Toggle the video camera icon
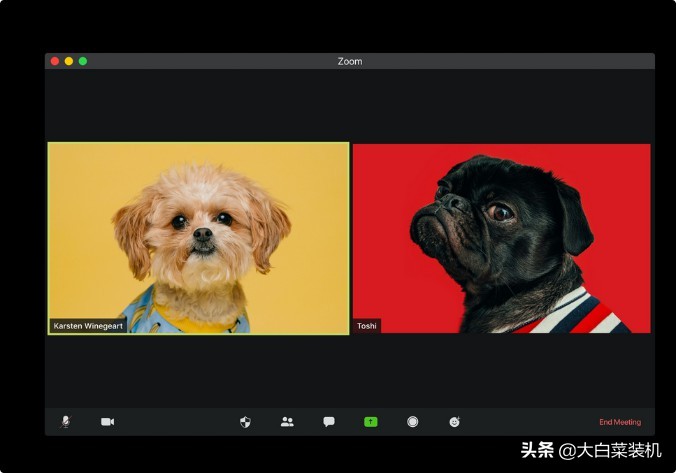Image resolution: width=676 pixels, height=473 pixels. point(107,421)
